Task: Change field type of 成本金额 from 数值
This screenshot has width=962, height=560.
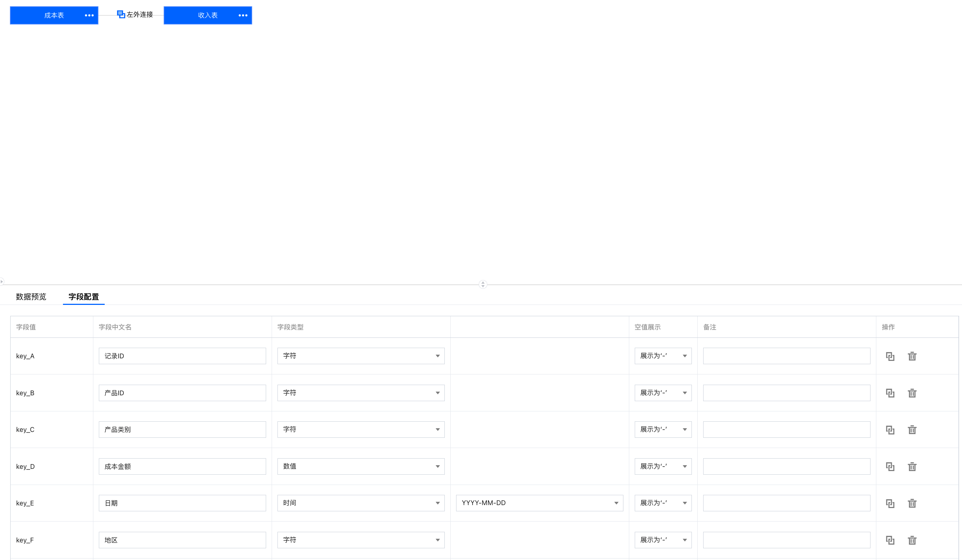Action: click(x=361, y=466)
